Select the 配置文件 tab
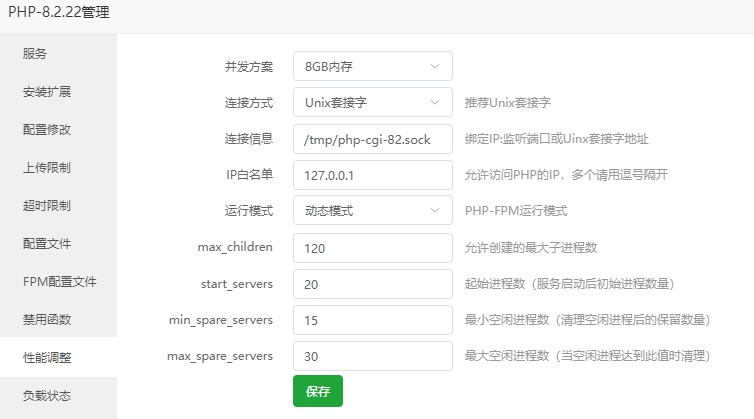Viewport: 754px width, 419px height. [58, 243]
